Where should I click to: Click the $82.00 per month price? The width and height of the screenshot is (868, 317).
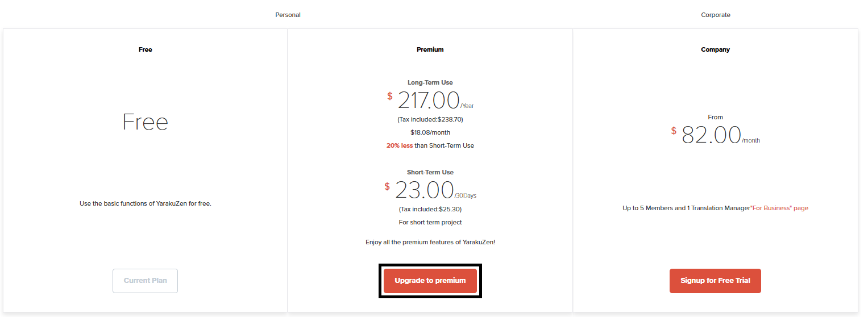coord(716,135)
